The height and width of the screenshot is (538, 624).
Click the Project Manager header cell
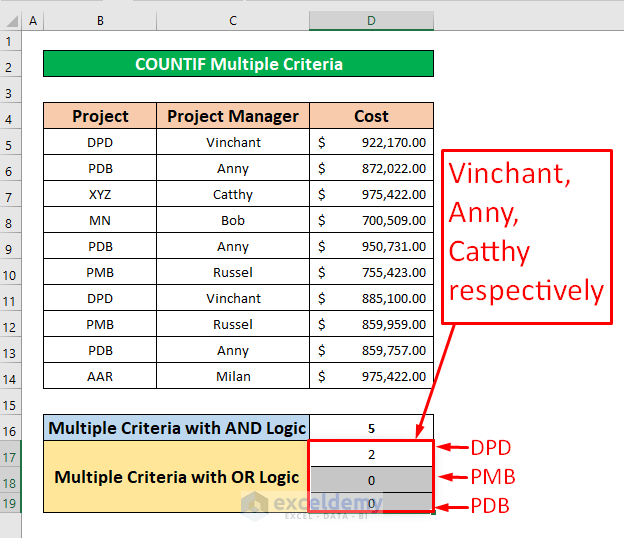click(233, 116)
